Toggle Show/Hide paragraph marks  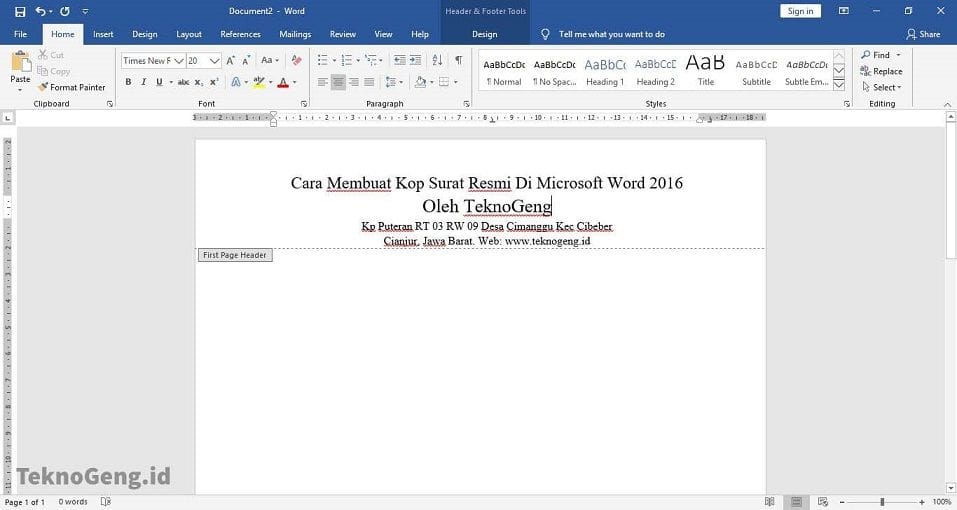pyautogui.click(x=458, y=60)
